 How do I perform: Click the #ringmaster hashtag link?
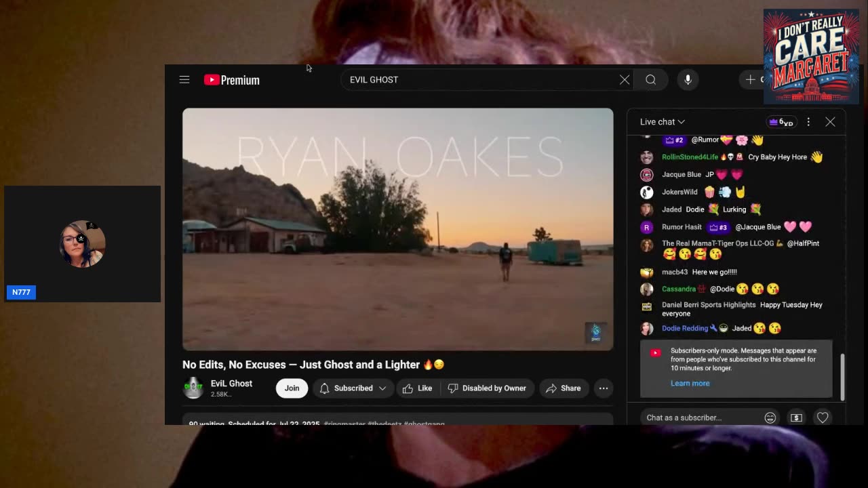(x=344, y=424)
